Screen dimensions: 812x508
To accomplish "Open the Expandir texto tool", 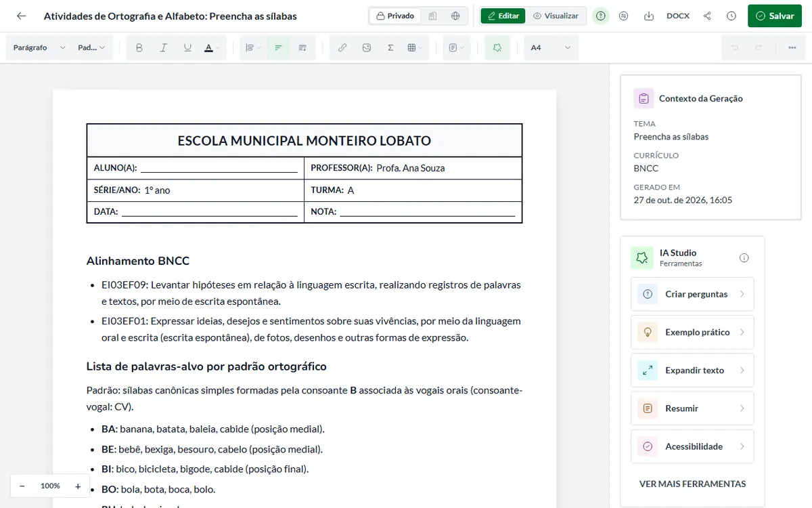I will point(692,371).
